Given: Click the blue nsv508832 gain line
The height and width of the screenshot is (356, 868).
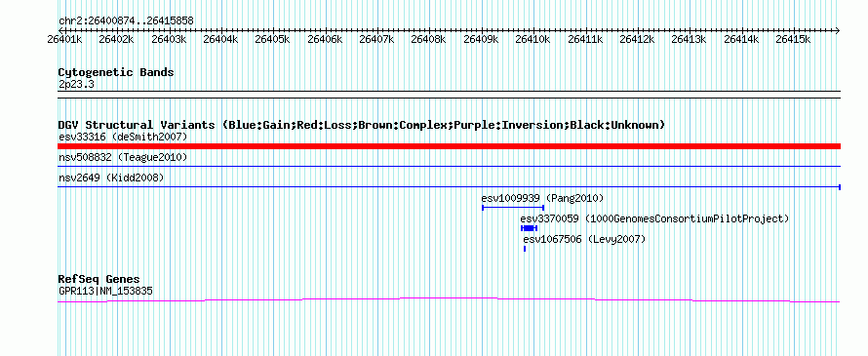Looking at the screenshot, I should click(x=449, y=166).
